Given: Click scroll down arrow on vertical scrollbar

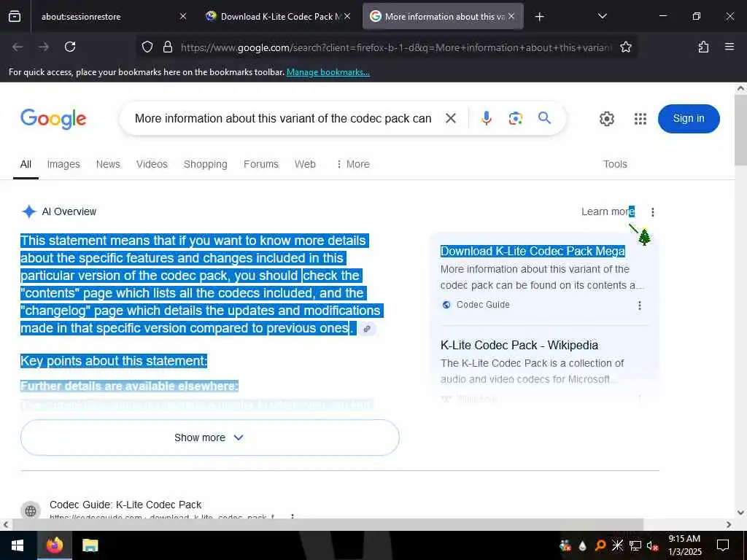Looking at the screenshot, I should coord(740,513).
